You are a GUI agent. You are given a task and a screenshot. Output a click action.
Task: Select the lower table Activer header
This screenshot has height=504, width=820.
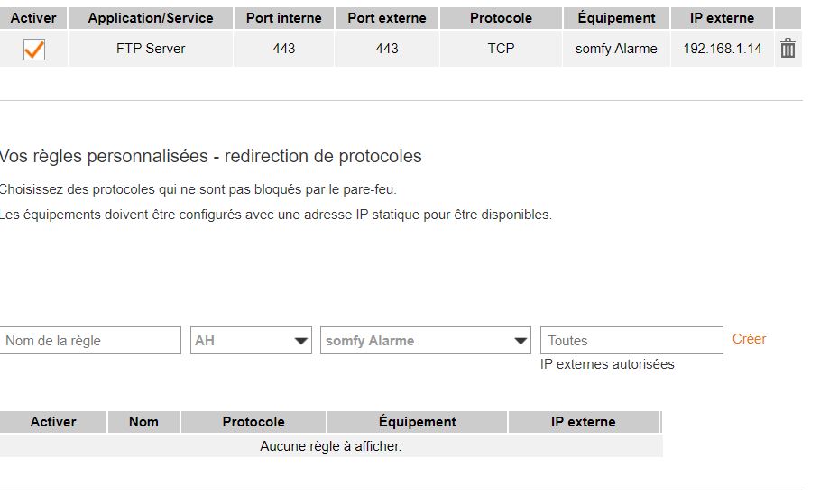[53, 422]
